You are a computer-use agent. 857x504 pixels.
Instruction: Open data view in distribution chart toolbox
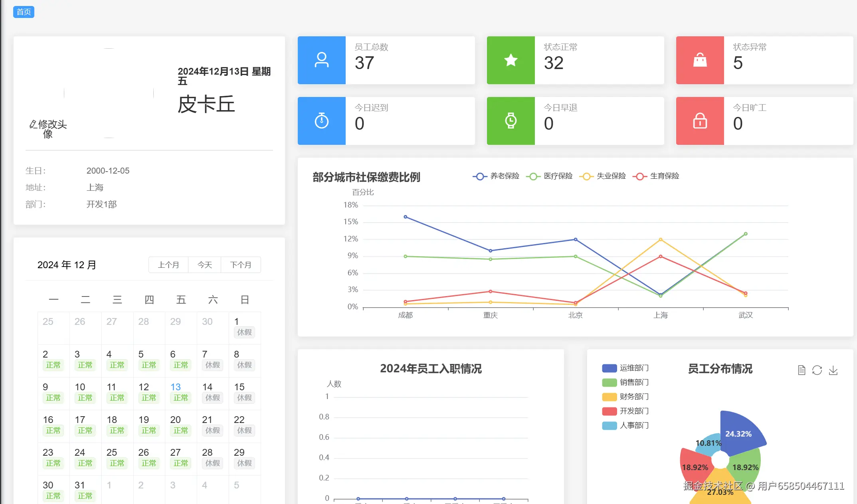pos(801,370)
